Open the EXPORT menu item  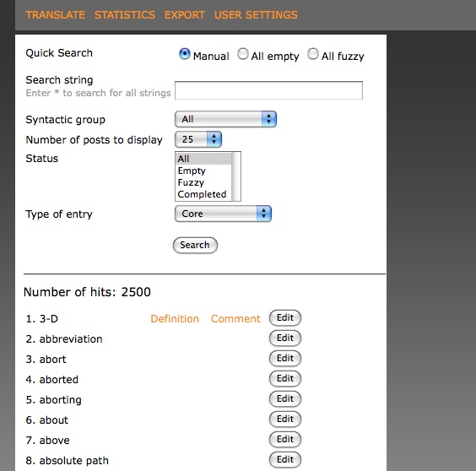click(185, 15)
